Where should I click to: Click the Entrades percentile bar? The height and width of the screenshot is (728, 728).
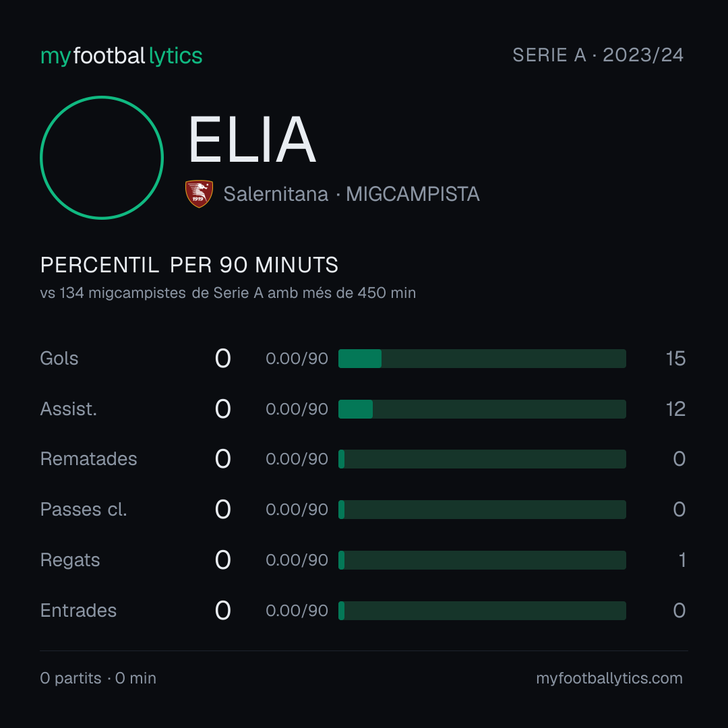click(x=482, y=611)
